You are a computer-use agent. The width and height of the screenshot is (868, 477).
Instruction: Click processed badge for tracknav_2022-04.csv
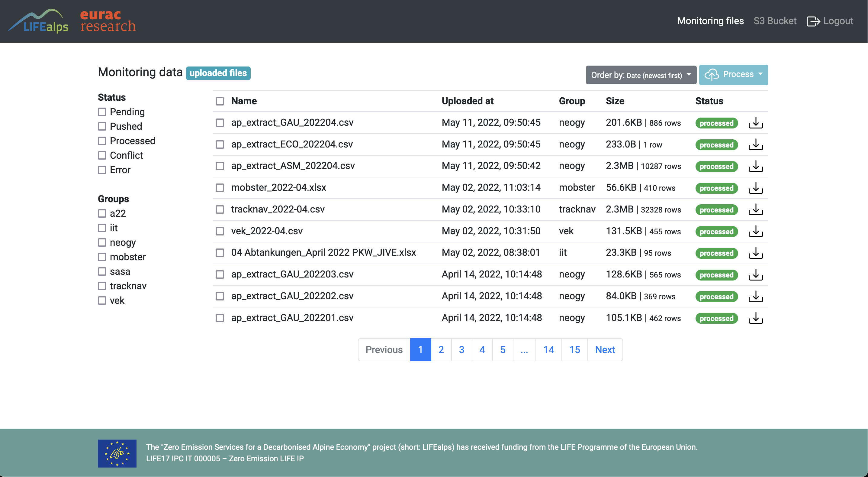tap(716, 210)
